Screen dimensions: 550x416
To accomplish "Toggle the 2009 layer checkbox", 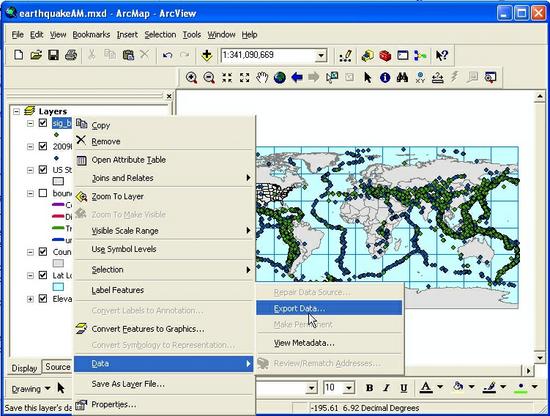I will click(x=43, y=146).
